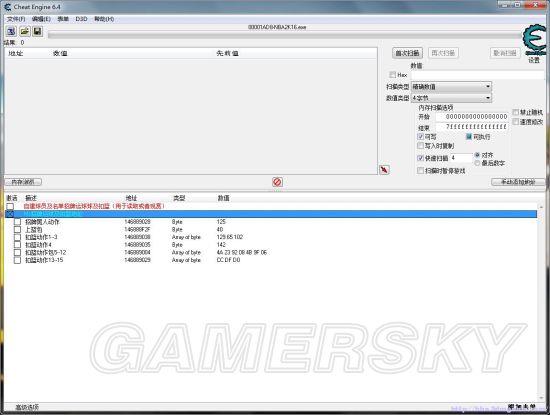
Task: Select the 最后数字 radio button
Action: coord(477,163)
